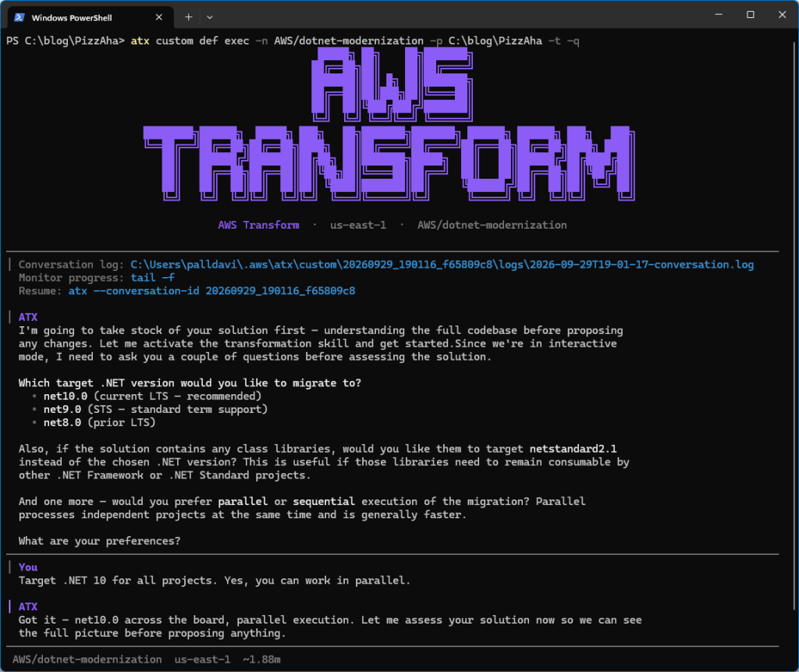Viewport: 799px width, 672px height.
Task: Click the first 'ATX' speaker label
Action: pos(28,317)
